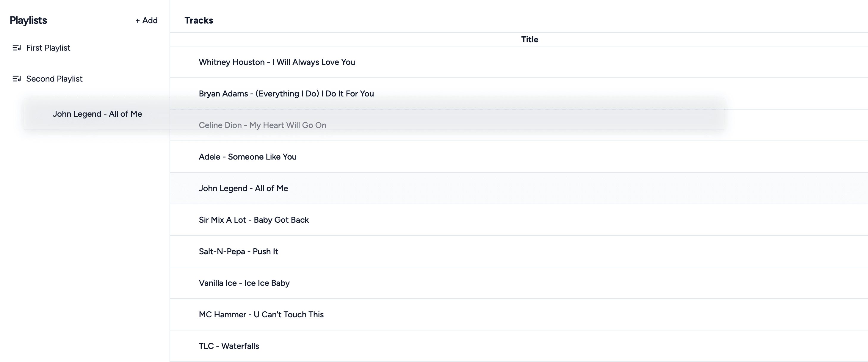Click the Playlists sidebar heading
The image size is (868, 362).
pyautogui.click(x=28, y=21)
